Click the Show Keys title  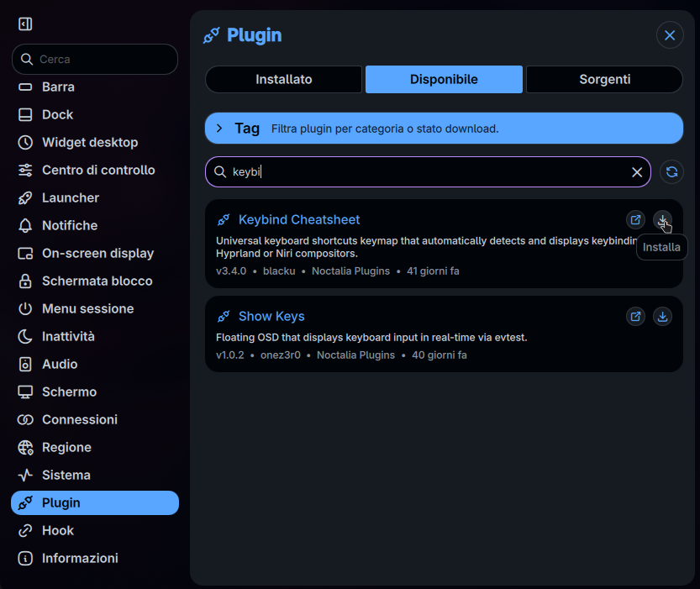pos(271,317)
